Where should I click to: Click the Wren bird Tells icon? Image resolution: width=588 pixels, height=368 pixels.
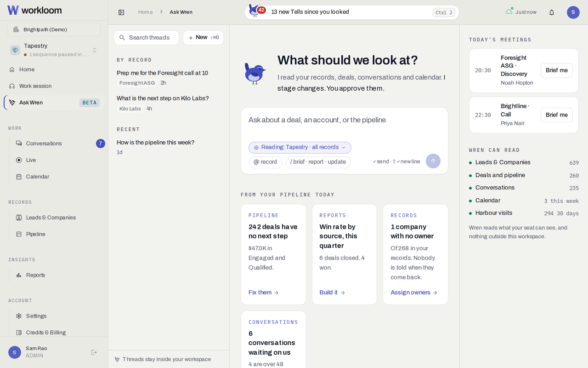[x=255, y=10]
